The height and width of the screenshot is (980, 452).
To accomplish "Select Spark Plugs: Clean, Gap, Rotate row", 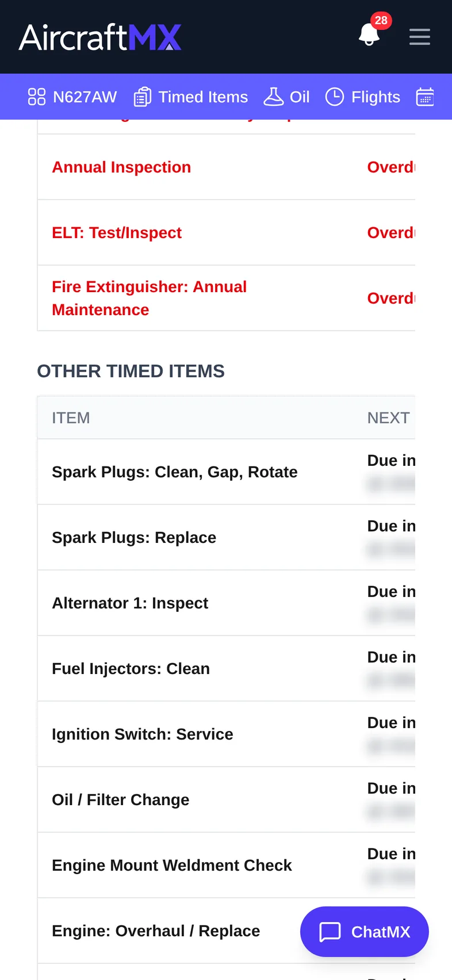I will [227, 472].
